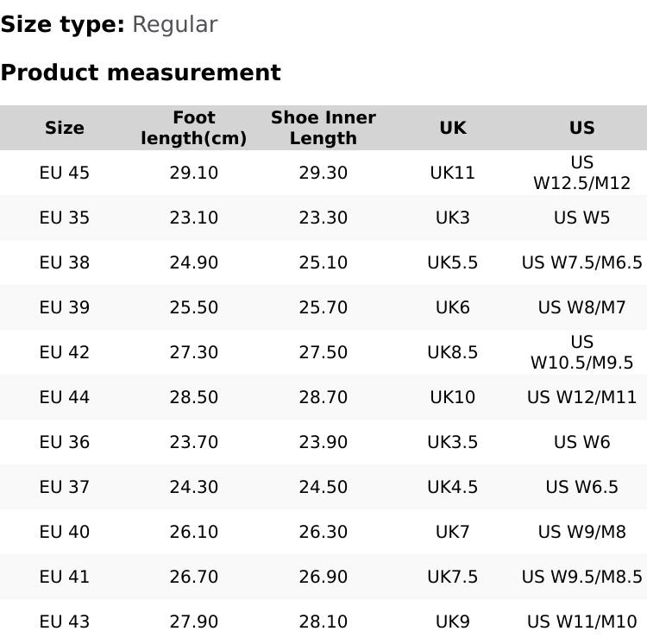Click the Product measurement heading
The width and height of the screenshot is (647, 644).
coord(141,73)
